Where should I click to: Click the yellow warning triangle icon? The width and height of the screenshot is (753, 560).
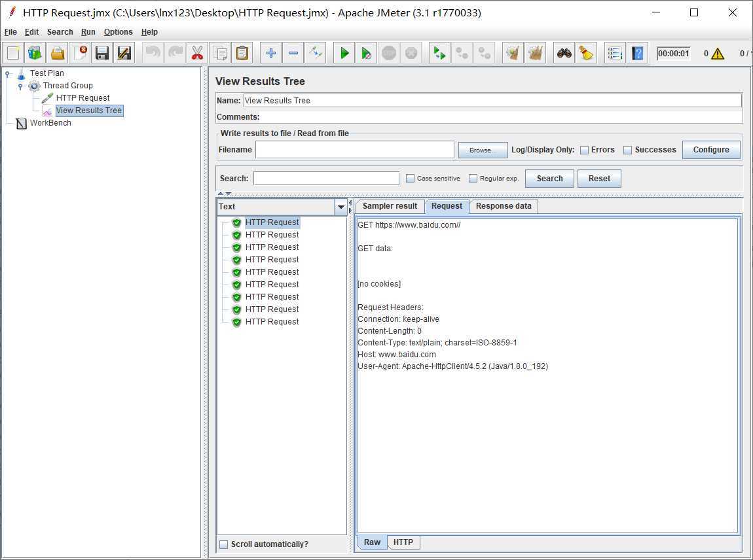pyautogui.click(x=718, y=54)
